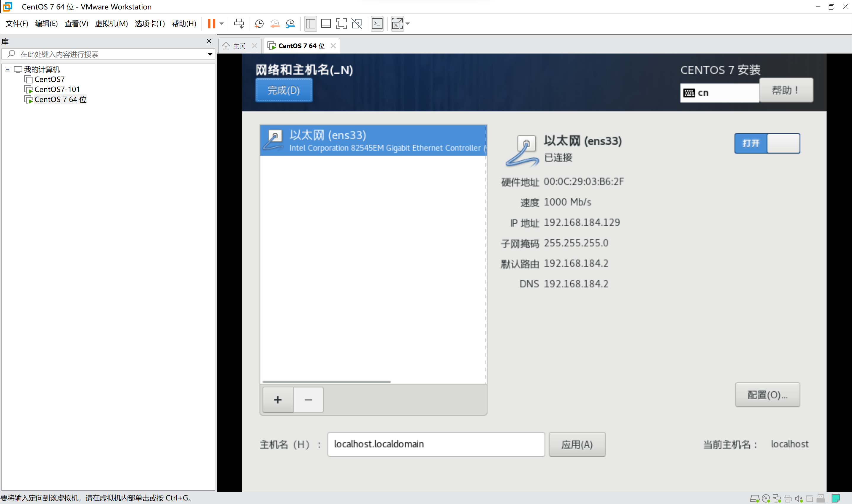Open the snapshot manager

point(290,24)
